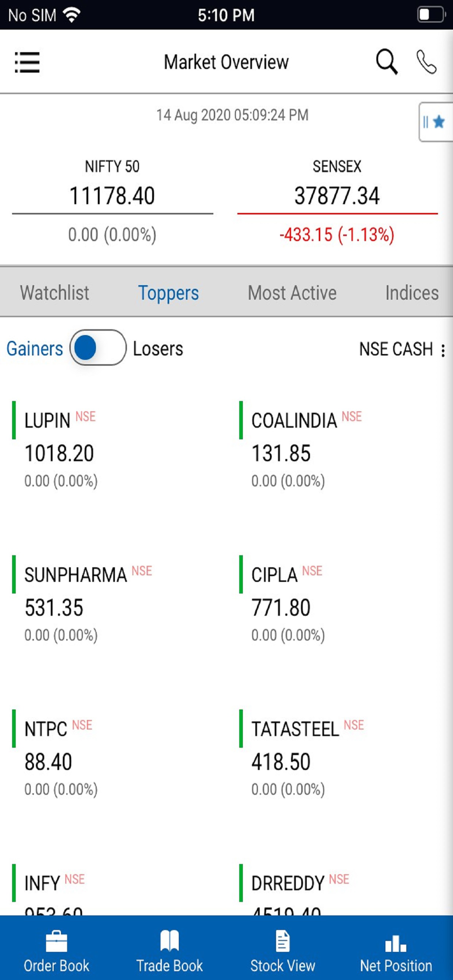Switch to the Watchlist tab
The height and width of the screenshot is (980, 453).
(54, 293)
